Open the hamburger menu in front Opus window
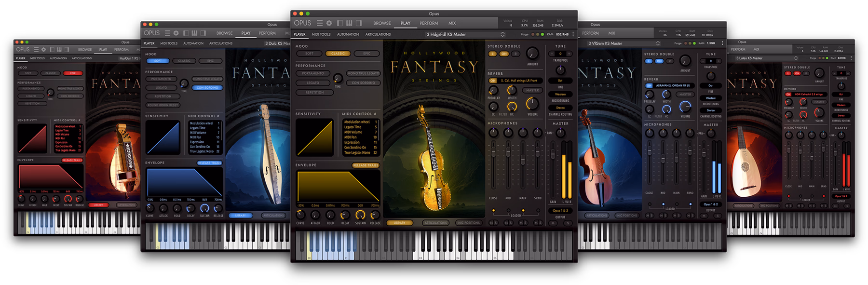Image resolution: width=868 pixels, height=285 pixels. pyautogui.click(x=320, y=23)
